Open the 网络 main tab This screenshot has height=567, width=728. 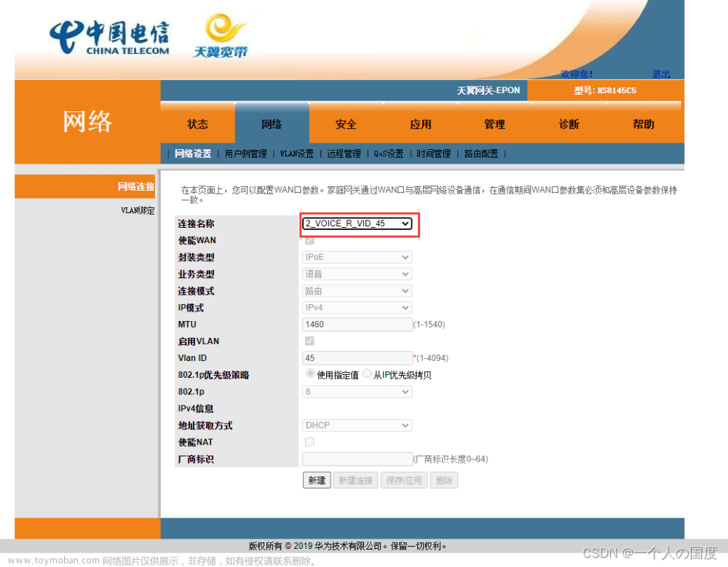click(272, 124)
